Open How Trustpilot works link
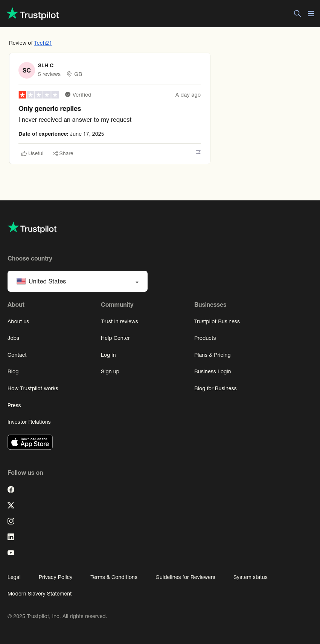 (33, 388)
